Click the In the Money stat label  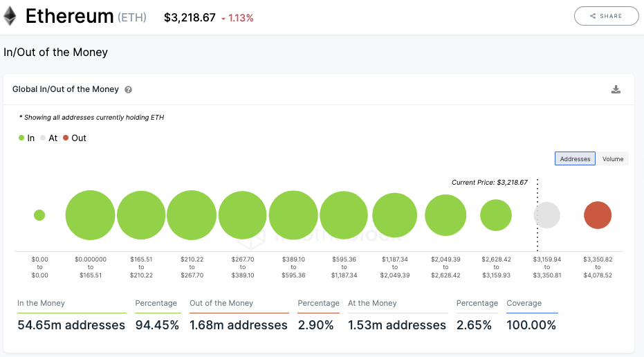(41, 303)
